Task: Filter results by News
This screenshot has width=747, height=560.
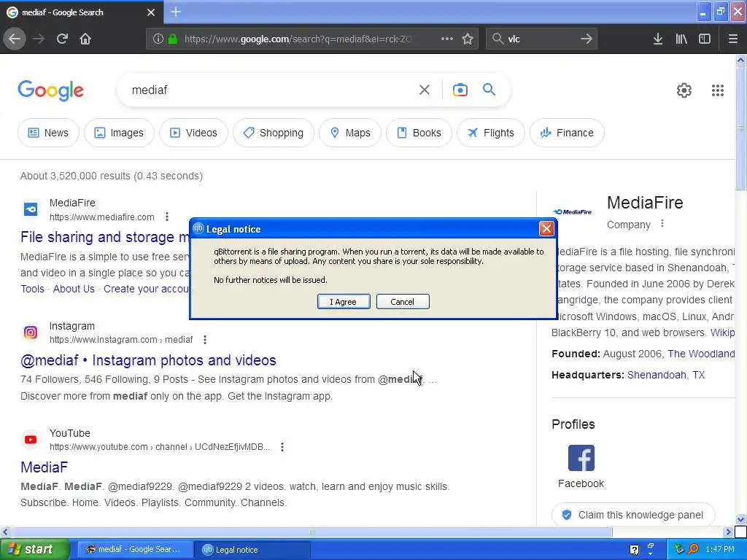Action: (x=48, y=133)
